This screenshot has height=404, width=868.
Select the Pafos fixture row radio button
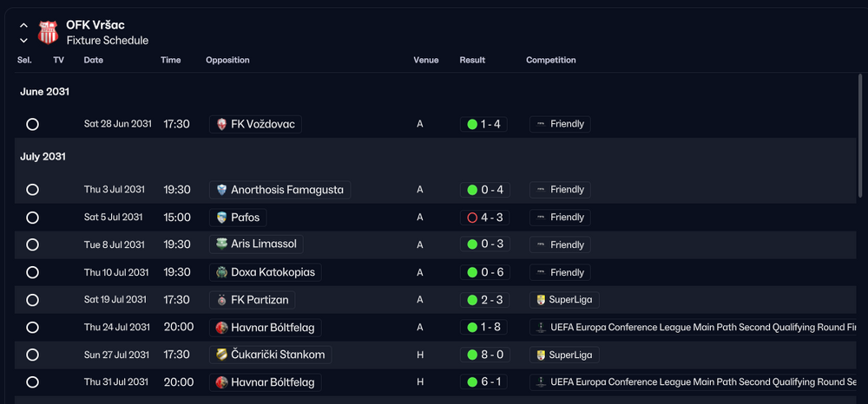(33, 218)
